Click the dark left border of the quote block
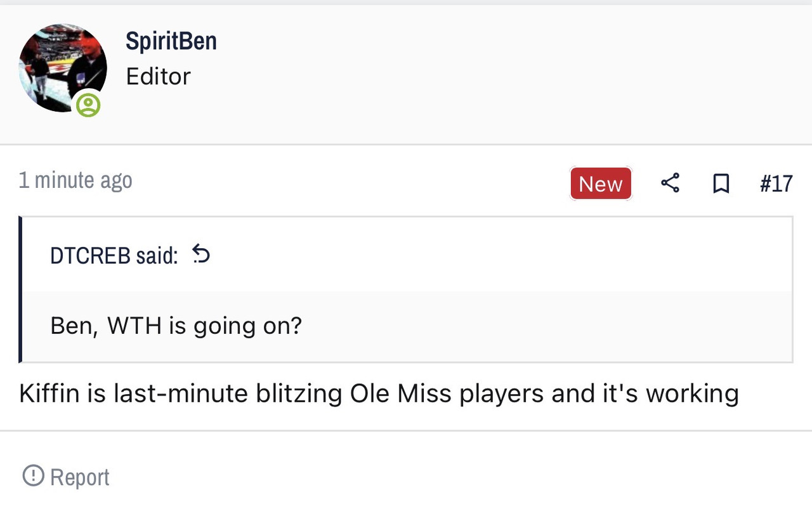 [x=21, y=289]
